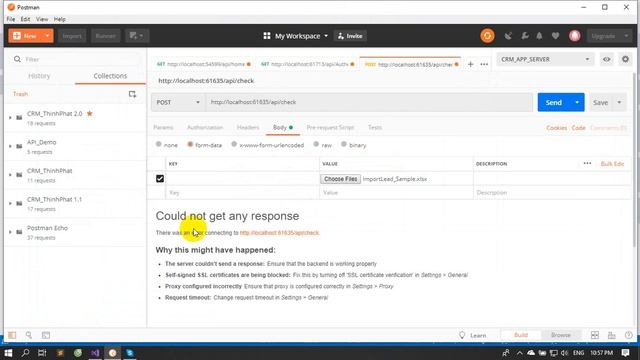Click the sync status icon in header

click(487, 36)
